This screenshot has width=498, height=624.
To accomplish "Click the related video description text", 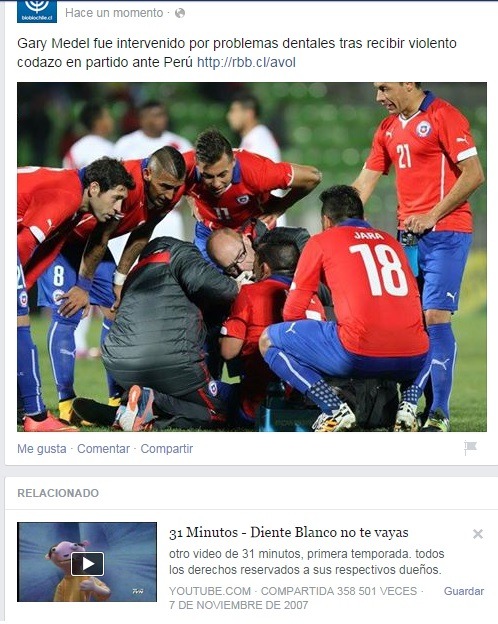I will pyautogui.click(x=307, y=562).
